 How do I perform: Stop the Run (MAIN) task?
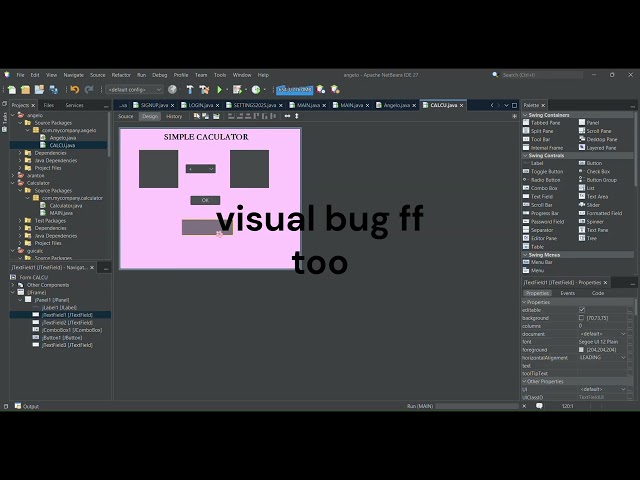[x=524, y=406]
